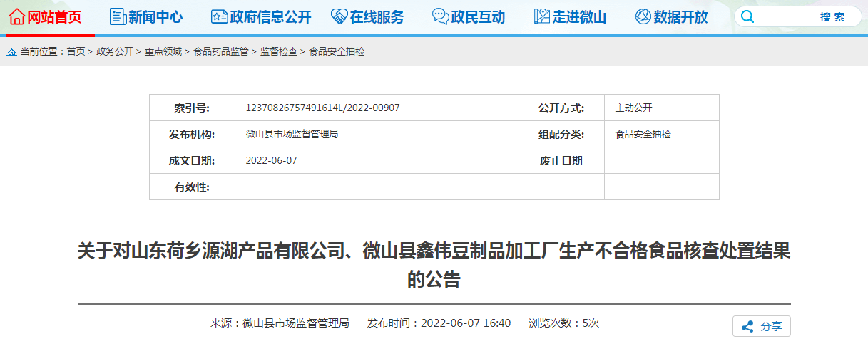Click the 发布机构 label cell

[192, 135]
